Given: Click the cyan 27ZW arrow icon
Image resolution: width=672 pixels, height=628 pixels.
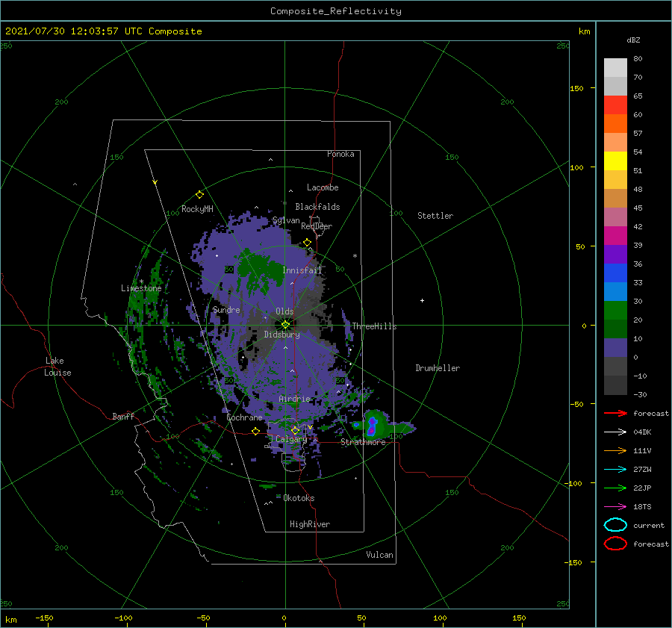Looking at the screenshot, I should [x=615, y=470].
